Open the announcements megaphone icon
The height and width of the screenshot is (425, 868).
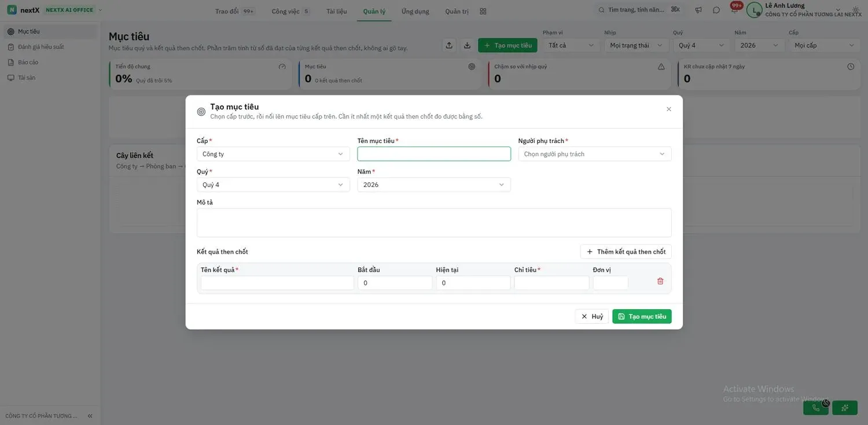click(x=698, y=10)
